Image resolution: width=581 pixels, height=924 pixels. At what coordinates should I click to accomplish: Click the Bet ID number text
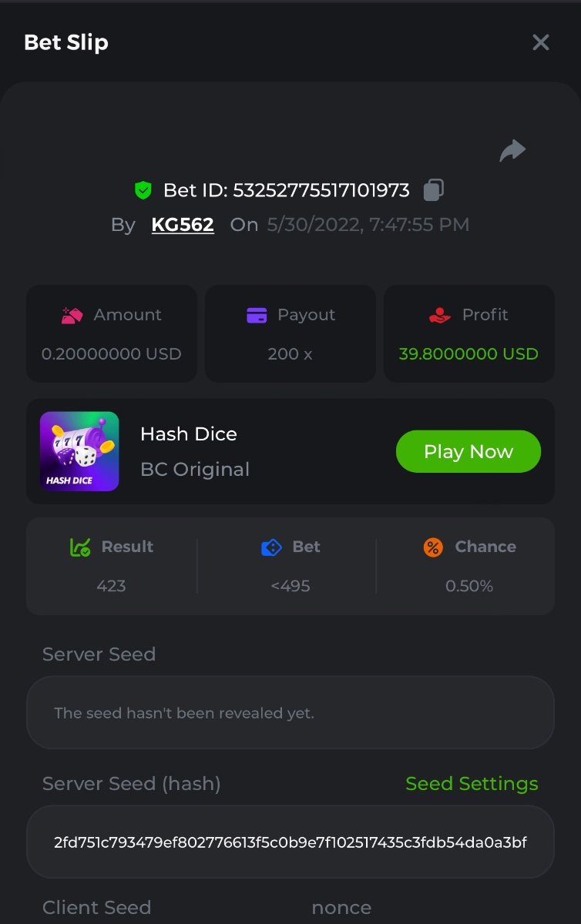click(x=321, y=190)
